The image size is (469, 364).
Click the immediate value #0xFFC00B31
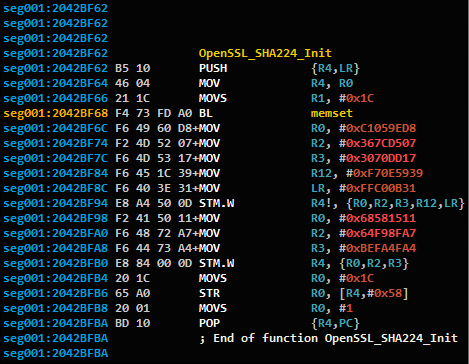point(378,188)
